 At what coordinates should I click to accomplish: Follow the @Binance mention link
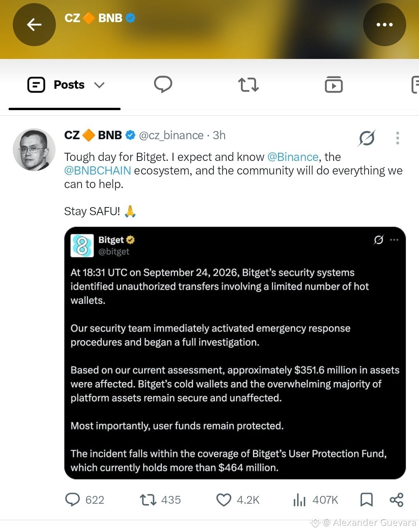coord(293,157)
